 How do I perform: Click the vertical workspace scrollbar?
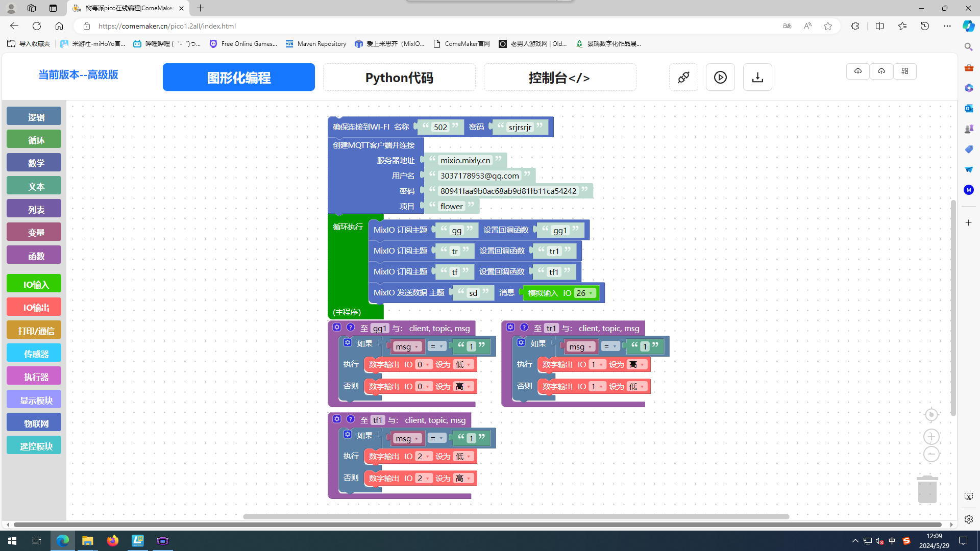tap(953, 308)
